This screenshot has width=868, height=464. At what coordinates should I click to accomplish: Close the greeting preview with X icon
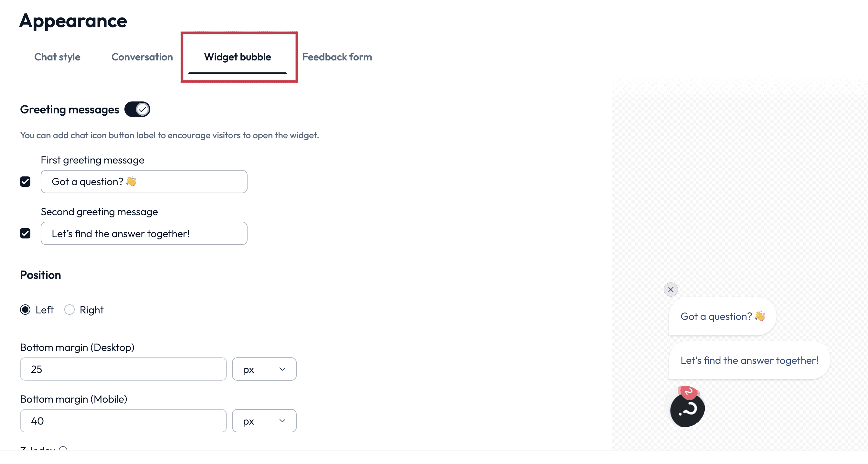pyautogui.click(x=671, y=290)
